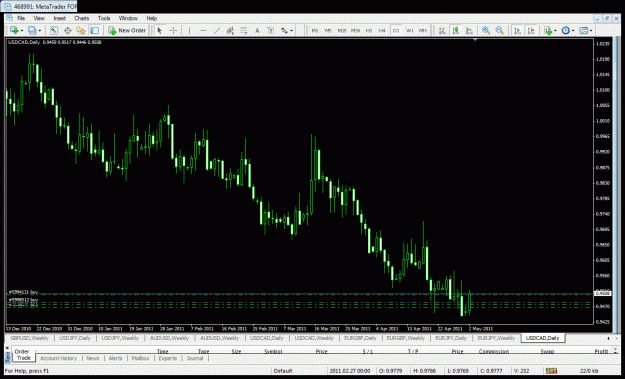This screenshot has height=379, width=625.
Task: Select the Equidistant Channel tool
Action: point(230,30)
